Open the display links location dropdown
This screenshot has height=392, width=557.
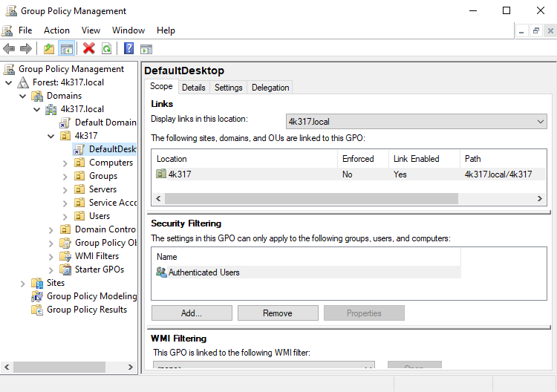click(416, 122)
